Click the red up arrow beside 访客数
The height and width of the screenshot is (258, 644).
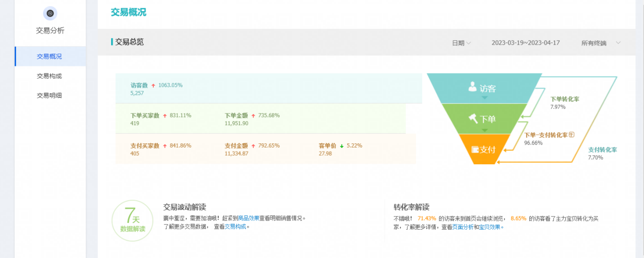pyautogui.click(x=153, y=86)
